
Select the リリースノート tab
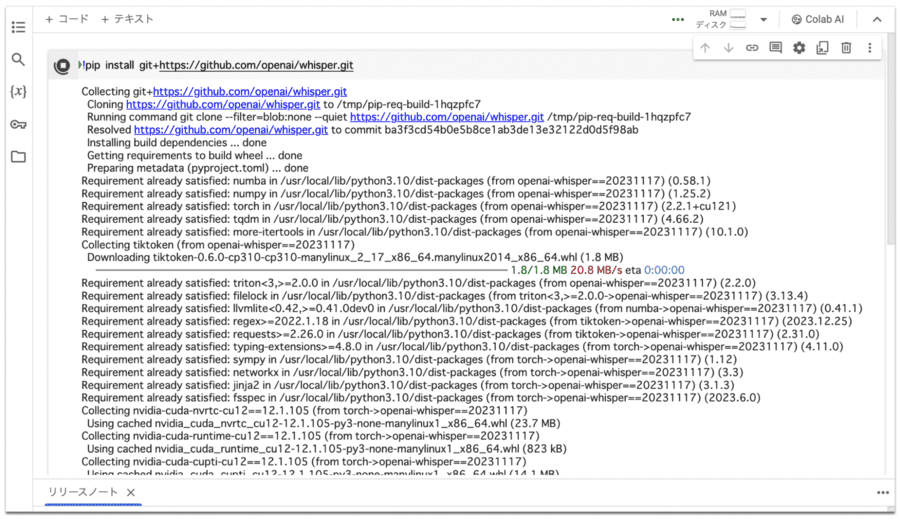click(83, 492)
